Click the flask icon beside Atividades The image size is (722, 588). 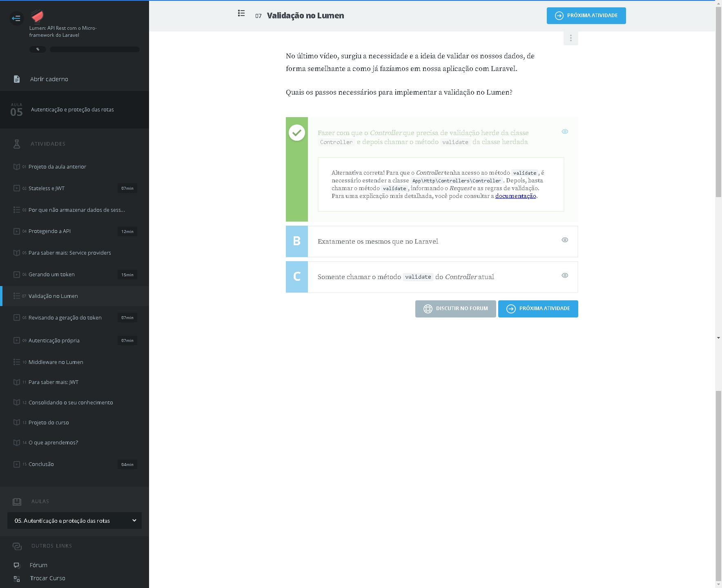pos(17,144)
